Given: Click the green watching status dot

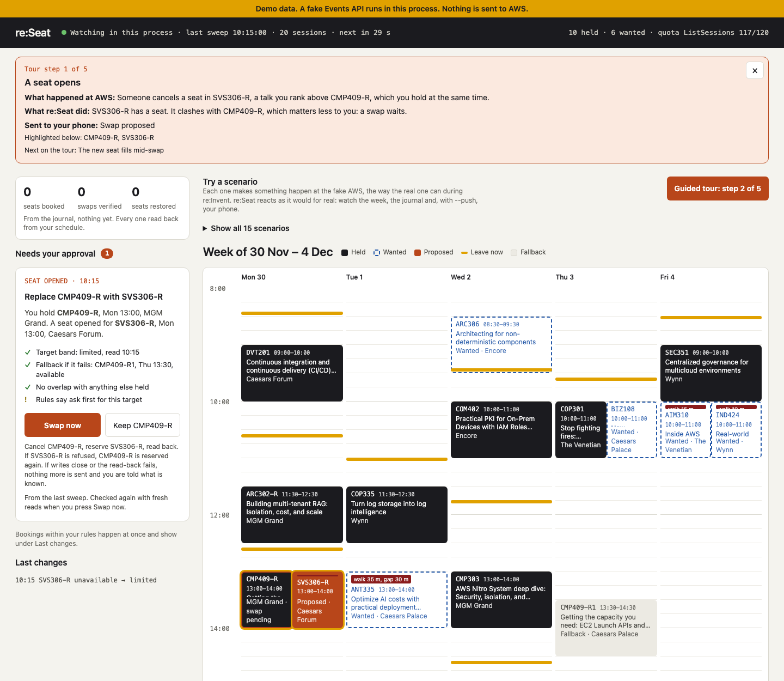Looking at the screenshot, I should (64, 33).
